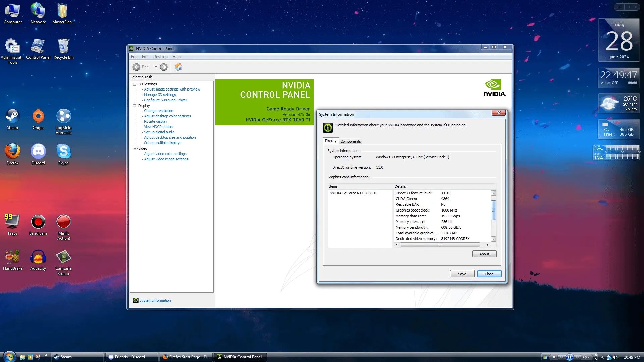Click the Firefox desktop icon
Image resolution: width=644 pixels, height=362 pixels.
tap(12, 155)
